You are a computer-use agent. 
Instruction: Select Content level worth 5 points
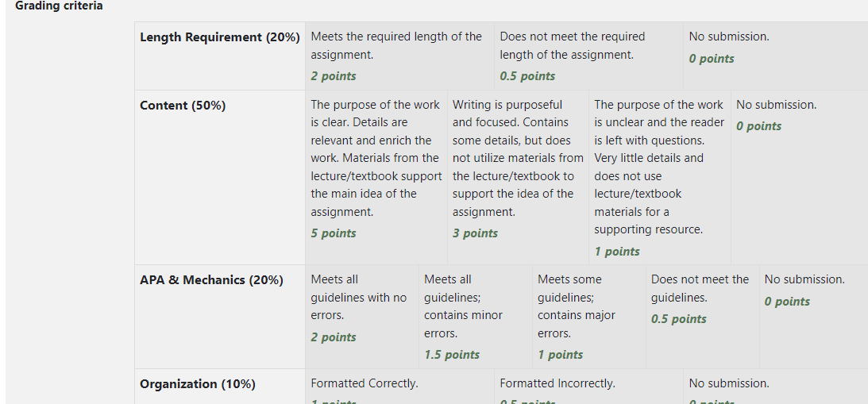tap(376, 177)
